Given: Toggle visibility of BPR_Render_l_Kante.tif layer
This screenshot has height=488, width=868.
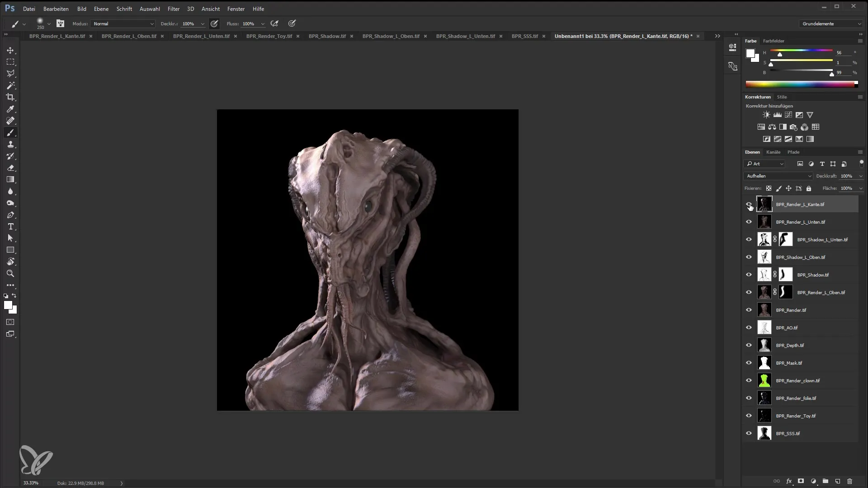Looking at the screenshot, I should tap(749, 204).
